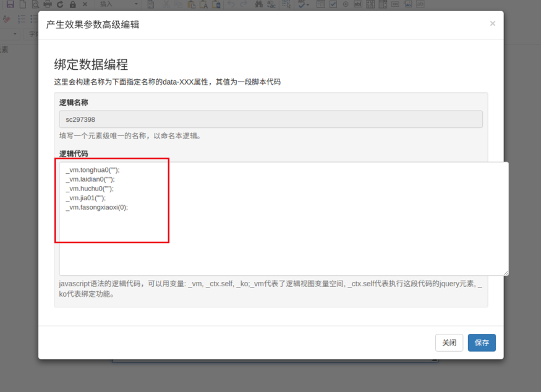Click the Copy icon in background toolbar
Screen dimensions: 541x392
click(179, 4)
